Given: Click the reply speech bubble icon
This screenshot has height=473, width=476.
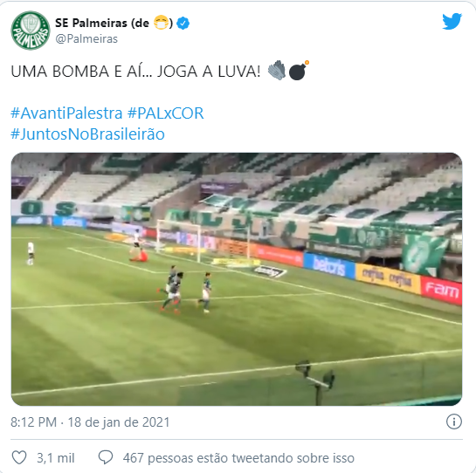Looking at the screenshot, I should coord(106,457).
